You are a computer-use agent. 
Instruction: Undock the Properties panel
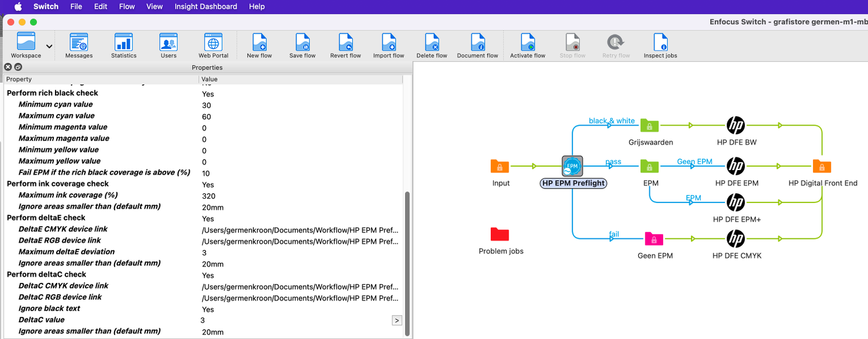(18, 67)
